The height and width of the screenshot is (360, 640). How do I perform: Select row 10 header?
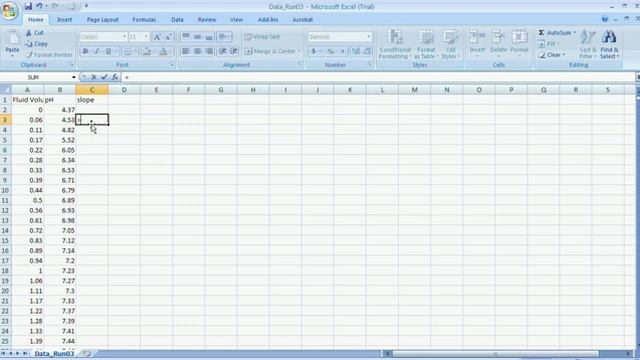tap(5, 190)
